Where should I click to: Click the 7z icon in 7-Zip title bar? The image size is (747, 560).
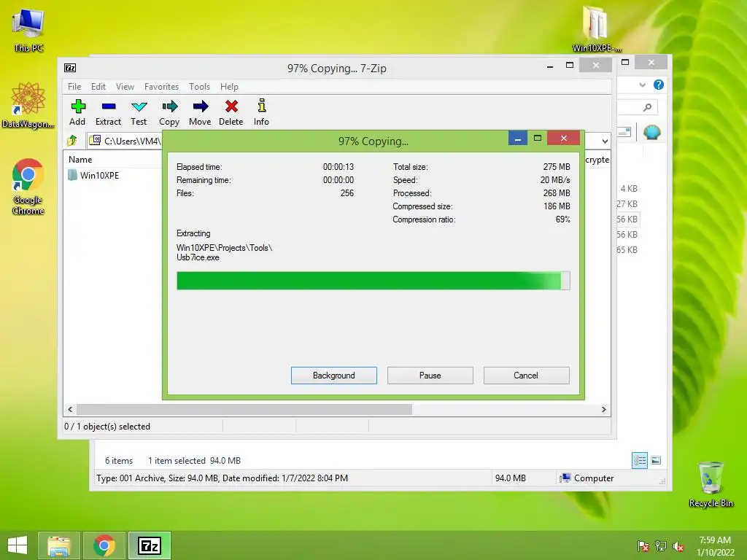pyautogui.click(x=70, y=68)
